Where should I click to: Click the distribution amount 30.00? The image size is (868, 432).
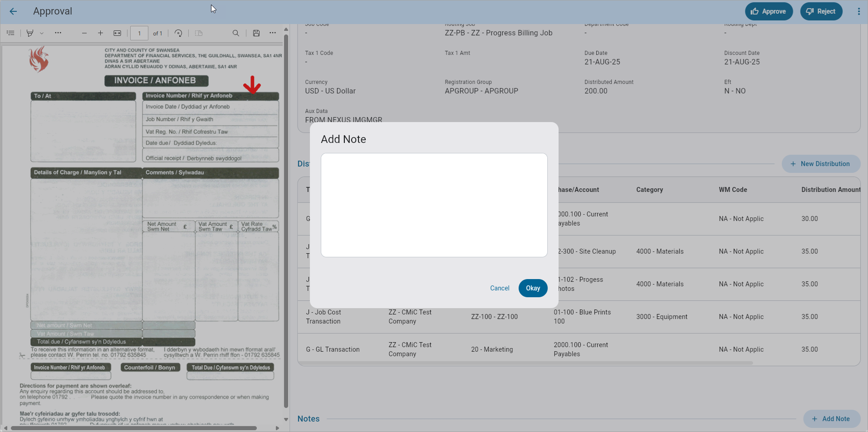pos(809,219)
